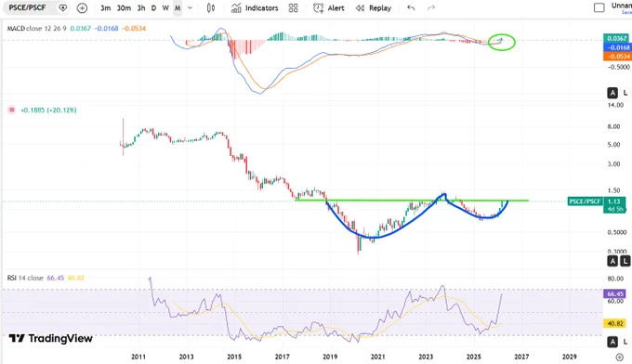The width and height of the screenshot is (632, 364).
Task: Click the yellow 40.82 RSI scale tag
Action: tap(614, 323)
